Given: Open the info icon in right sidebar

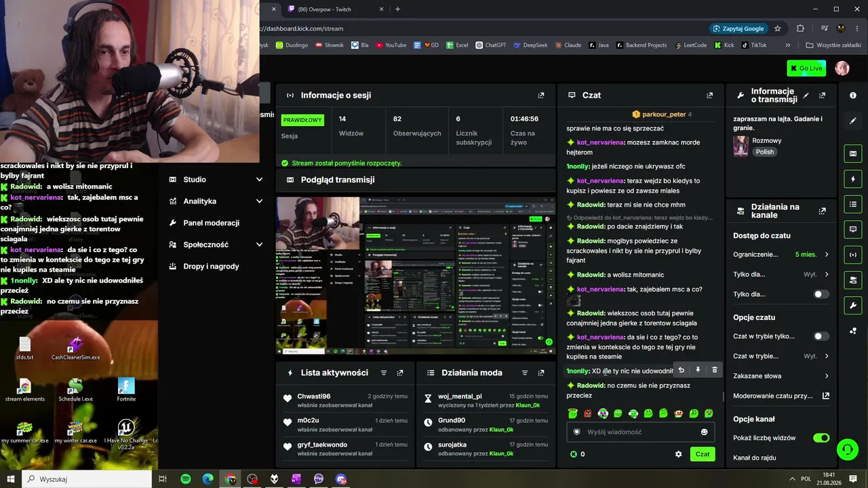Looking at the screenshot, I should point(853,96).
